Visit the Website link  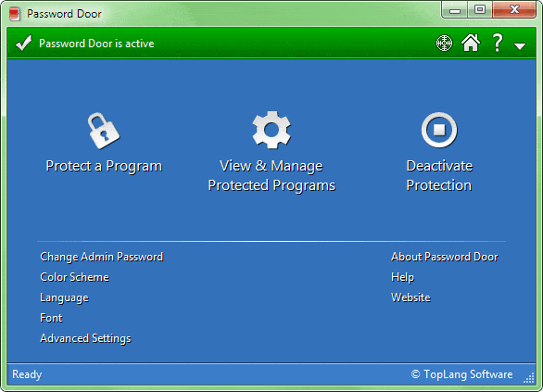(x=410, y=297)
